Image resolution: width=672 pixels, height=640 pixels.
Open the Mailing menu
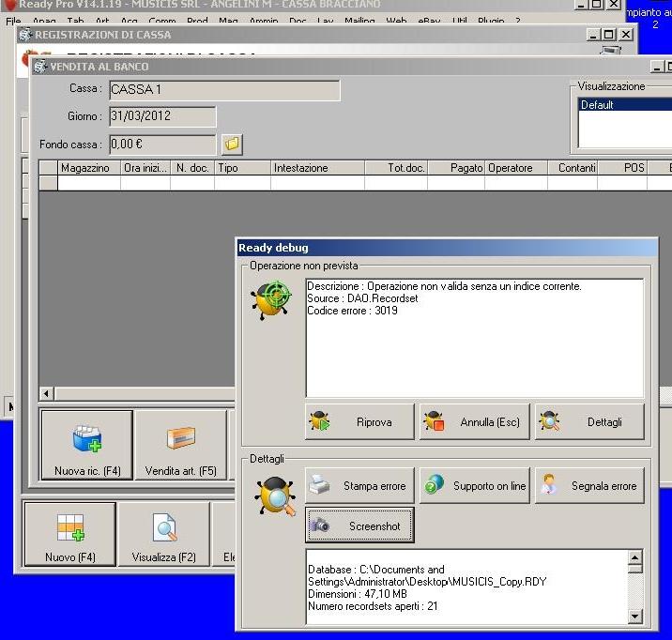click(359, 21)
